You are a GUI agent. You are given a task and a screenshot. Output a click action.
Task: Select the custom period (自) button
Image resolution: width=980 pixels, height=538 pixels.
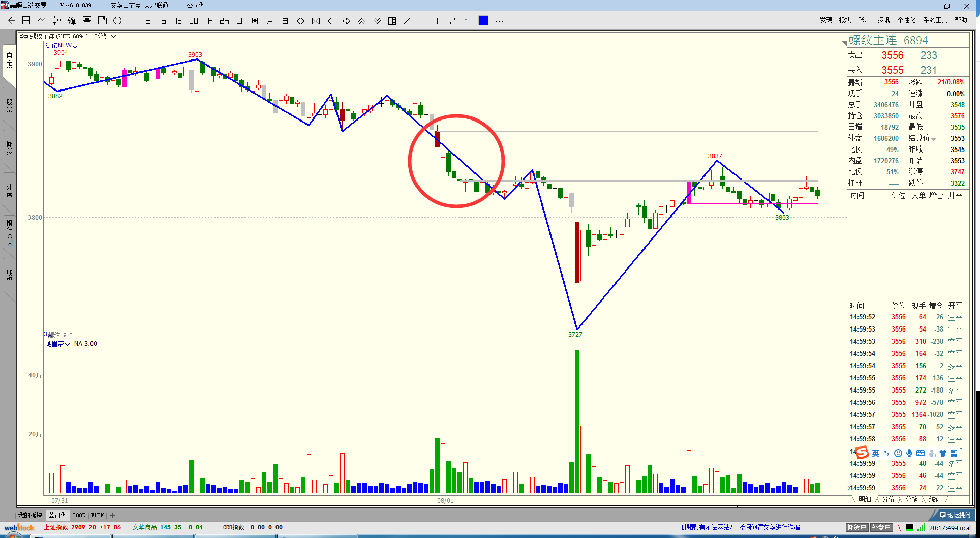coord(285,21)
